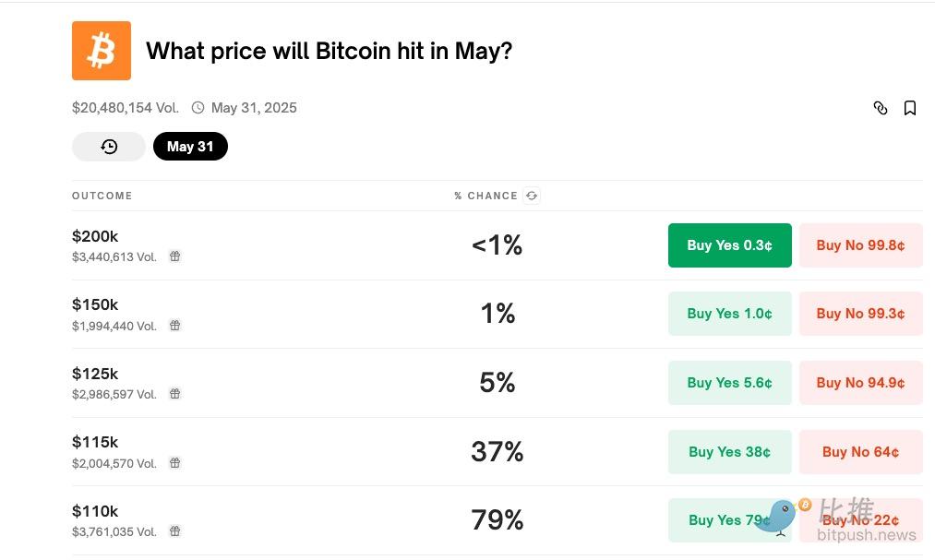Click the gift icon under $200k
The width and height of the screenshot is (935, 560).
(x=175, y=256)
